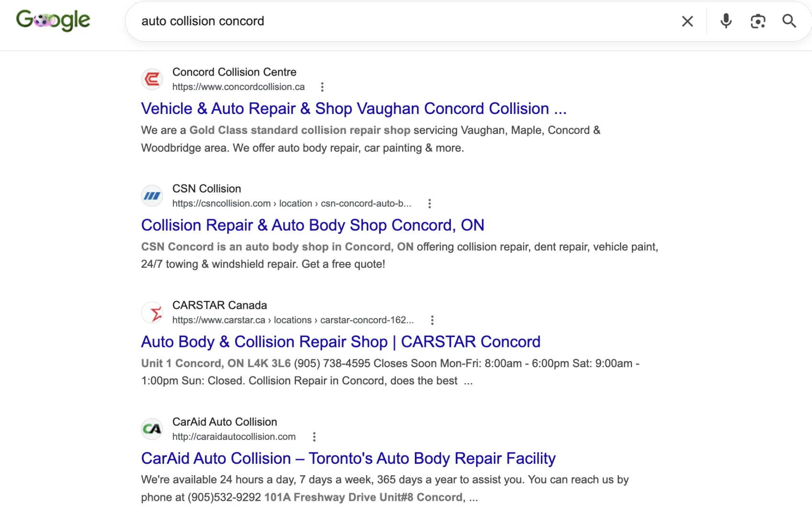Viewport: 812px width, 517px height.
Task: Start voice search with the microphone icon
Action: tap(726, 21)
